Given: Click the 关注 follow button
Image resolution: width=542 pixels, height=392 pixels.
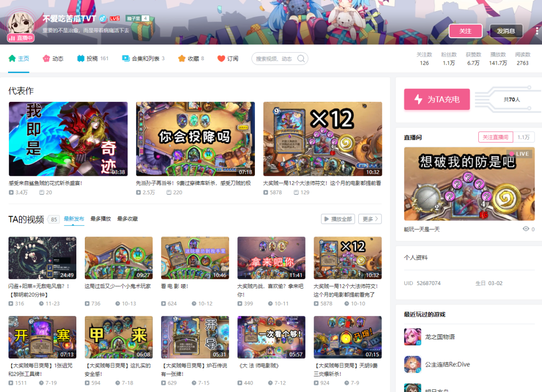Looking at the screenshot, I should (x=465, y=31).
